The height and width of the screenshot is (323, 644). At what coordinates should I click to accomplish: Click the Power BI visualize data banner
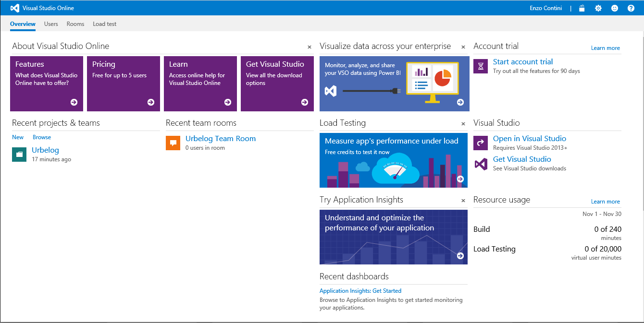pos(394,84)
